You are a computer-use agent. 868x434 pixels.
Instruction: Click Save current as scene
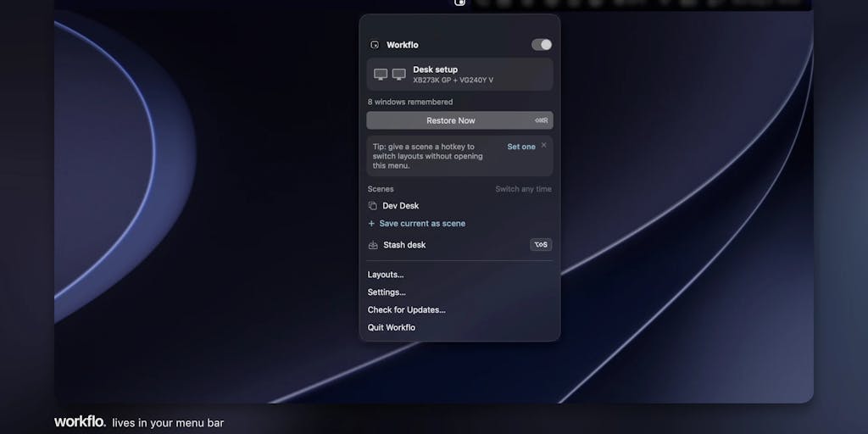click(x=422, y=224)
